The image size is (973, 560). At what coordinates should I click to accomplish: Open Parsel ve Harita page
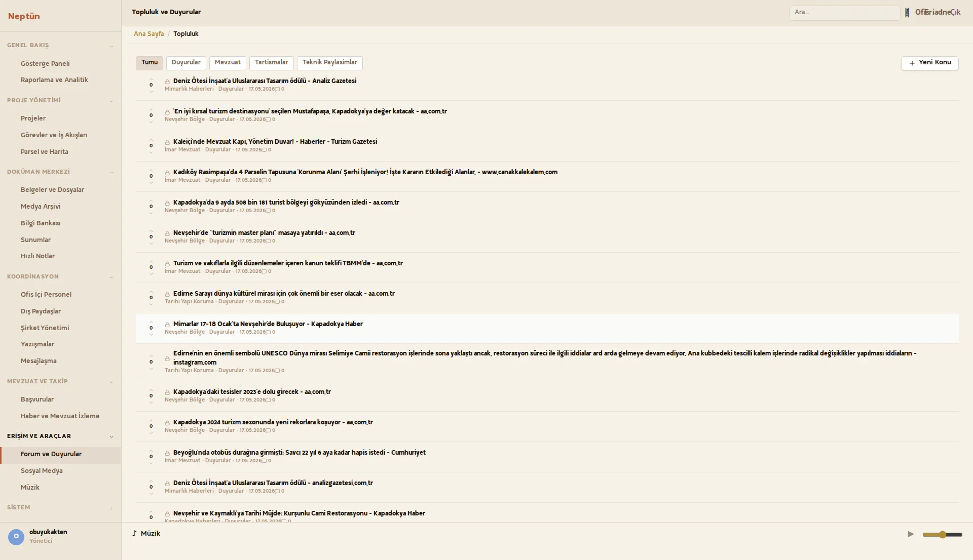(61, 151)
